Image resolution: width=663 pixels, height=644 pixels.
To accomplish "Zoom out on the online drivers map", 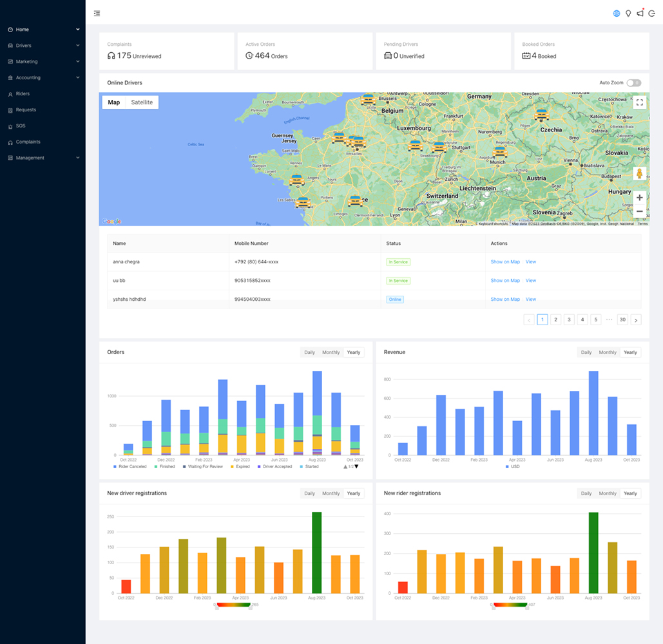I will (639, 211).
